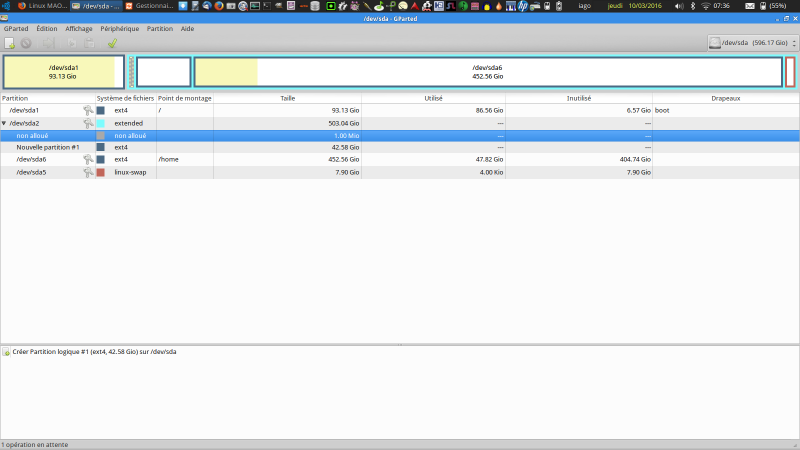Click the key icon on /dev/sda2 row

click(88, 123)
